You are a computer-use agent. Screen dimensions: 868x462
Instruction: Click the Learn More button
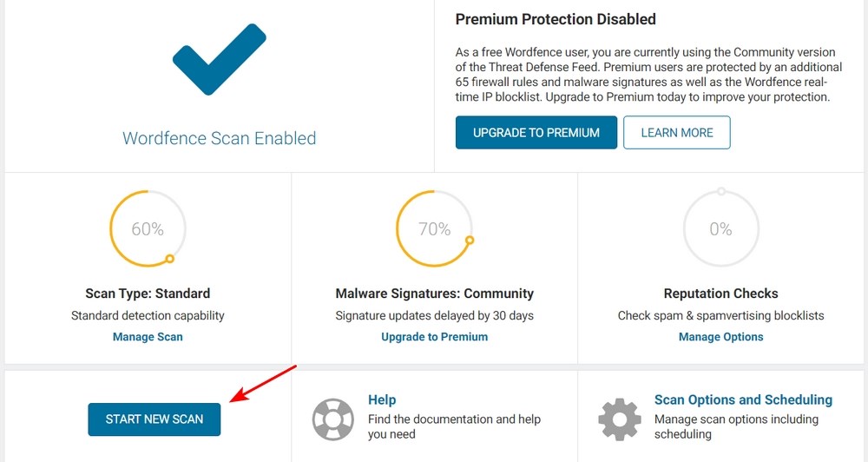pyautogui.click(x=677, y=132)
